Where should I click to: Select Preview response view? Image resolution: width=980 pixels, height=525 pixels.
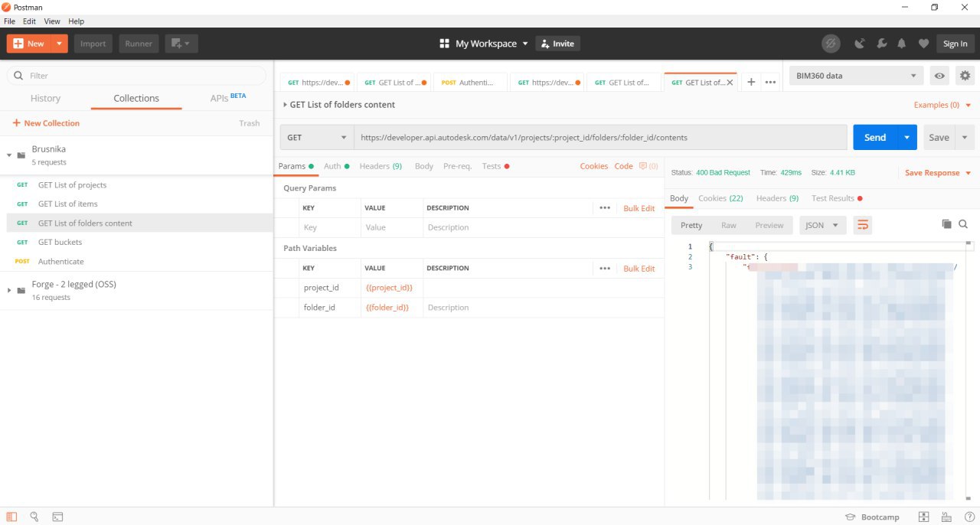[769, 225]
